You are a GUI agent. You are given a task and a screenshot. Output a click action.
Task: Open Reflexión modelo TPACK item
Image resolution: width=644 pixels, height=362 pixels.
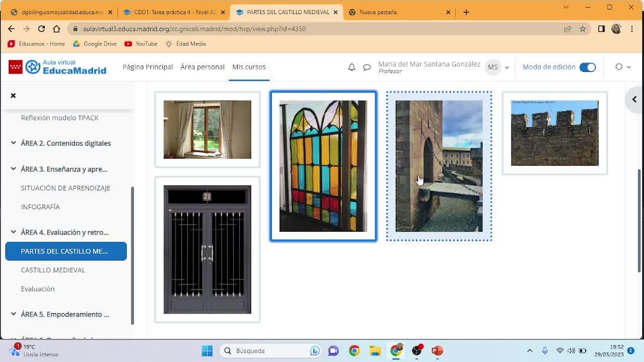[60, 118]
